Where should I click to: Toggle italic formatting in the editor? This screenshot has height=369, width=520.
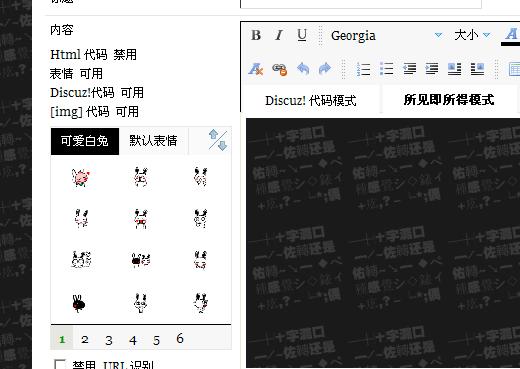click(x=279, y=35)
